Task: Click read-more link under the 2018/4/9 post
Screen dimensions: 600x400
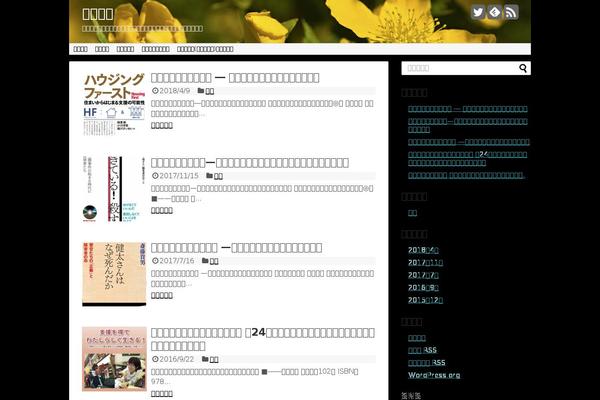Action: pos(161,126)
